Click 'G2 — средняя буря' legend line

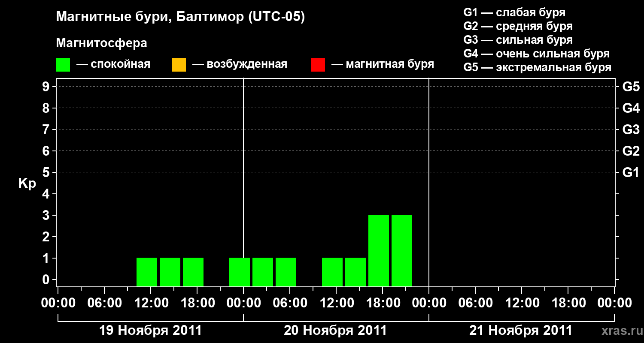(x=518, y=26)
